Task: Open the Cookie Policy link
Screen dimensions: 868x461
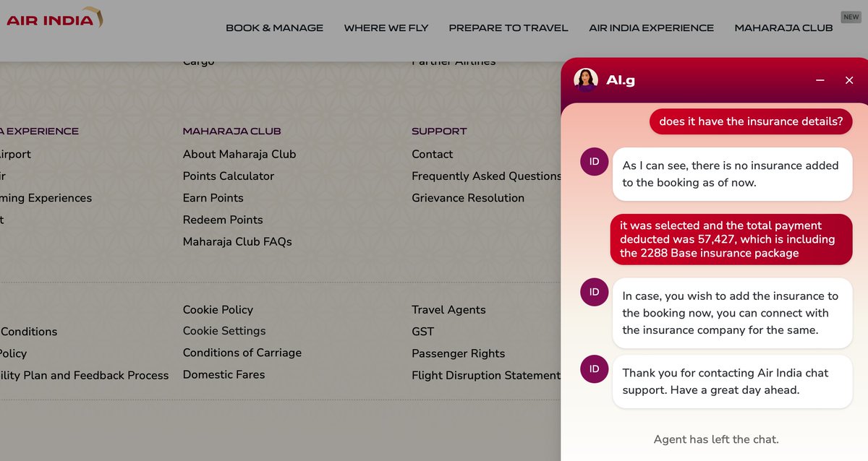Action: (218, 309)
